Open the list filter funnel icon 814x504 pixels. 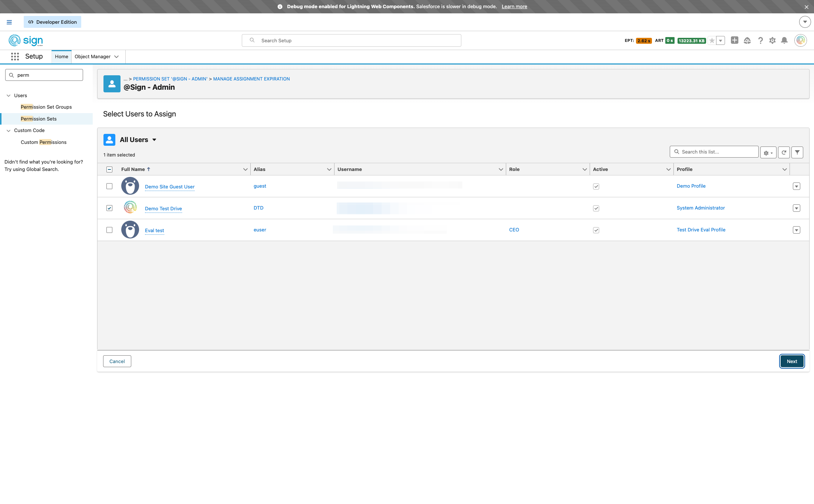tap(797, 152)
